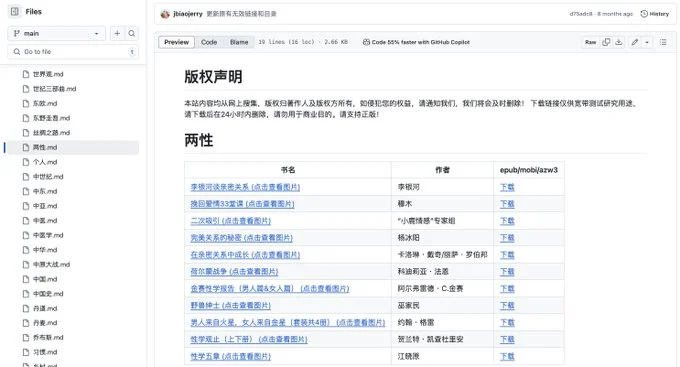Open 中医学.md in file tree
This screenshot has width=680, height=367.
[48, 236]
